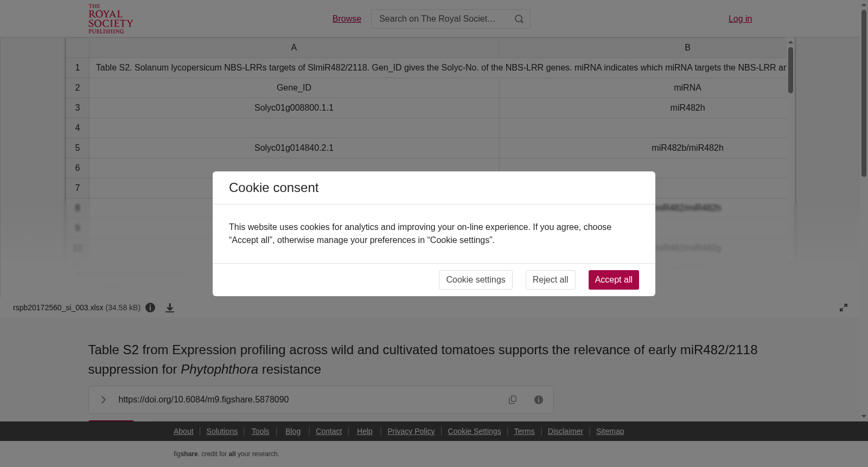Image resolution: width=868 pixels, height=467 pixels.
Task: Open Cookie Settings footer link
Action: 474,431
